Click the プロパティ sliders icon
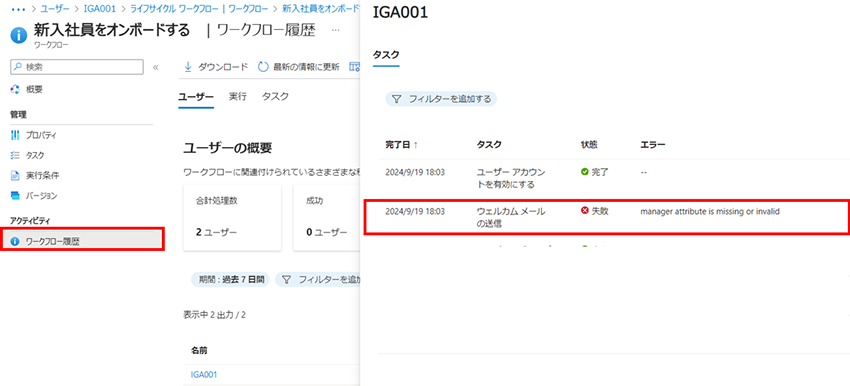The width and height of the screenshot is (850, 386). [x=15, y=135]
